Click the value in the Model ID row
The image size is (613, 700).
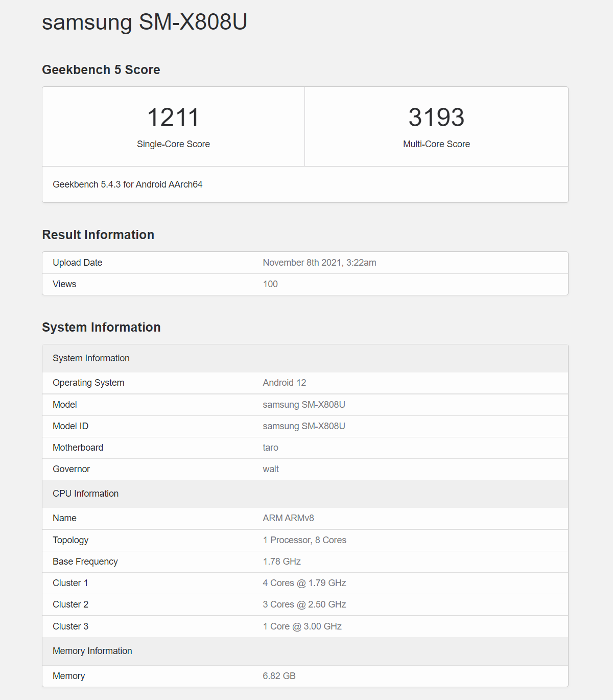click(304, 426)
